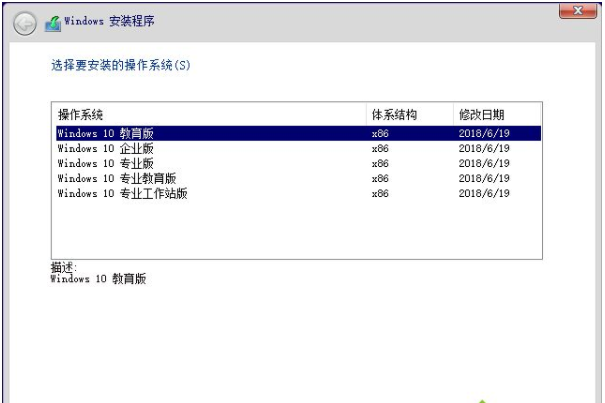The height and width of the screenshot is (403, 605).
Task: Click the 体系结构 column header
Action: [410, 114]
